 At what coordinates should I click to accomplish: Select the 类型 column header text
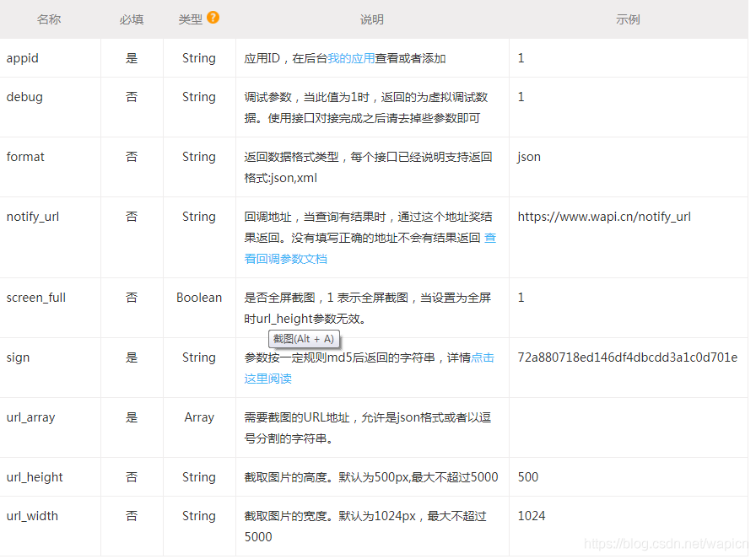coord(191,19)
